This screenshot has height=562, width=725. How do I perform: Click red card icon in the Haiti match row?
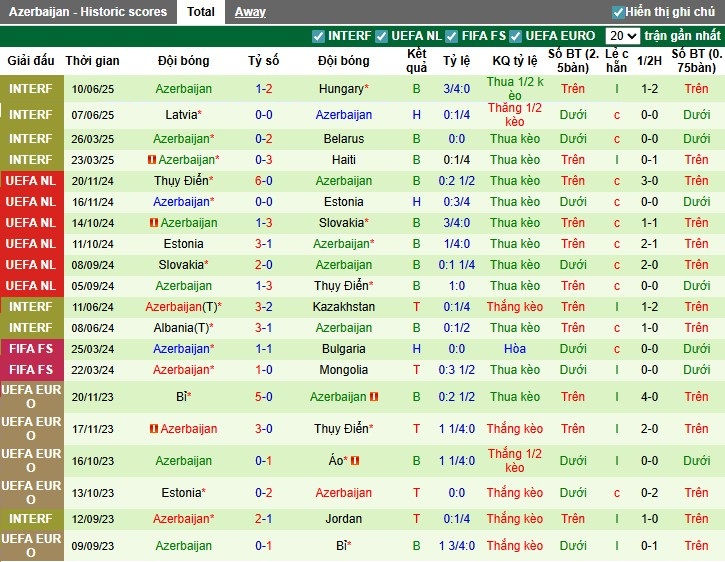pyautogui.click(x=152, y=160)
